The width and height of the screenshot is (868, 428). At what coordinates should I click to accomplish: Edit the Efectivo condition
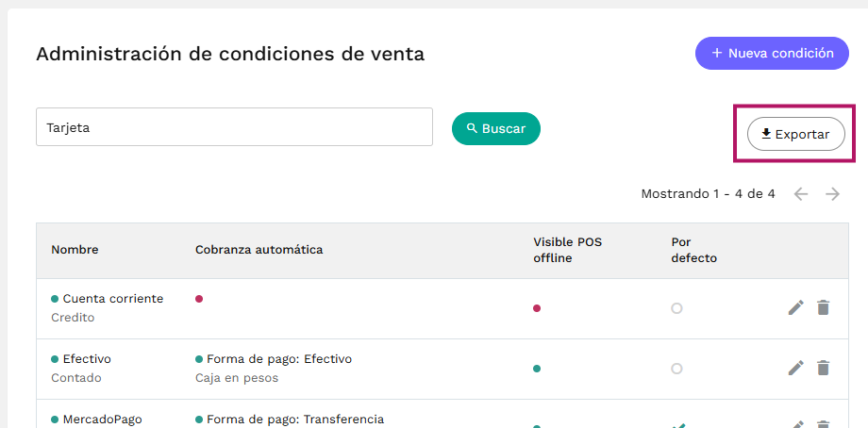[795, 368]
